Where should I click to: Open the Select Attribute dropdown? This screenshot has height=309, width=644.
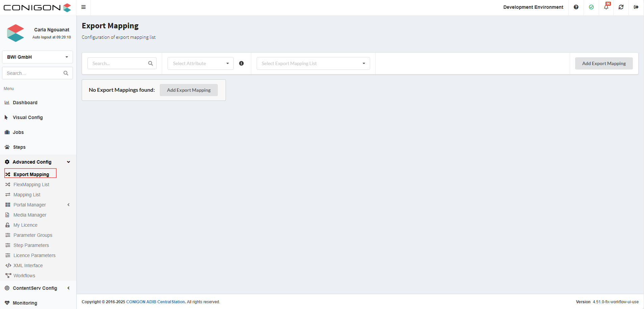pyautogui.click(x=200, y=63)
